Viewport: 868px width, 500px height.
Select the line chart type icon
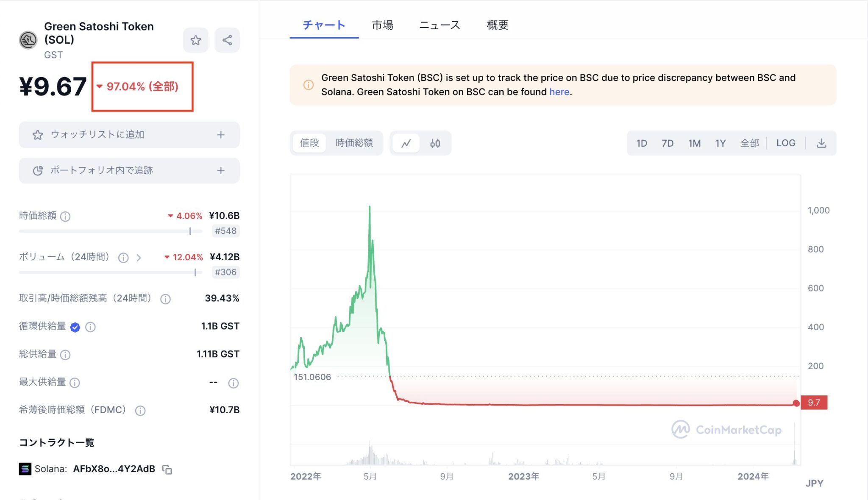click(406, 143)
